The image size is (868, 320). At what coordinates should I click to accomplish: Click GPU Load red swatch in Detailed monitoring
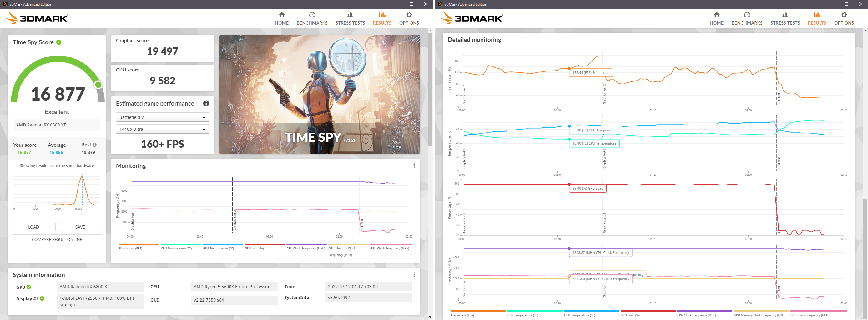648,311
